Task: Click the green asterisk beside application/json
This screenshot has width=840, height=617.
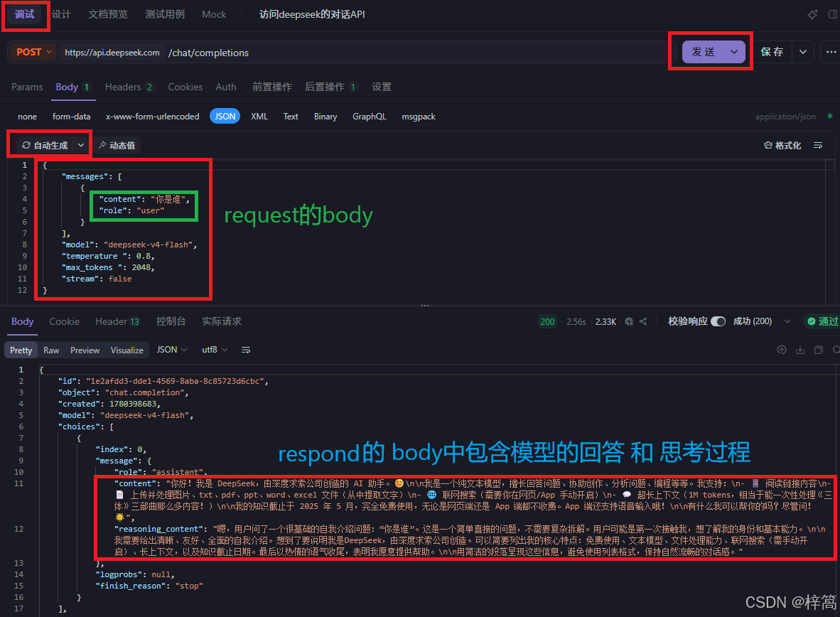Action: point(830,117)
